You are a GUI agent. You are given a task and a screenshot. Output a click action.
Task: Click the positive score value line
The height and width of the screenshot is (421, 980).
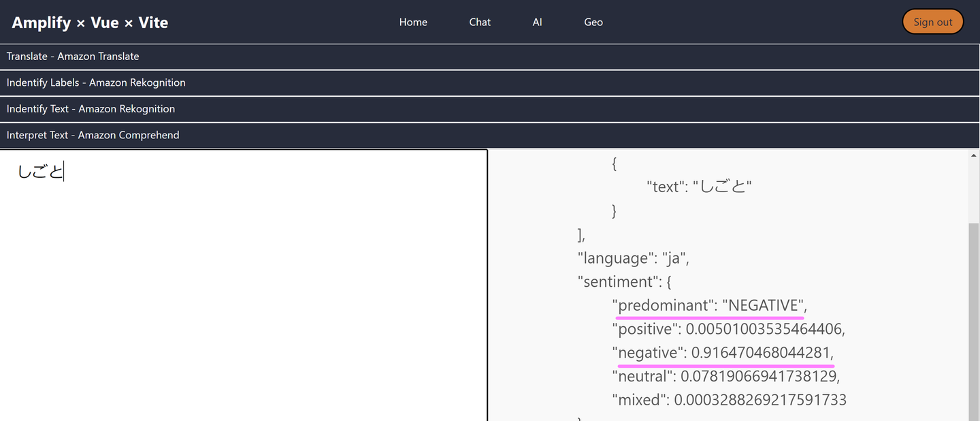tap(728, 329)
